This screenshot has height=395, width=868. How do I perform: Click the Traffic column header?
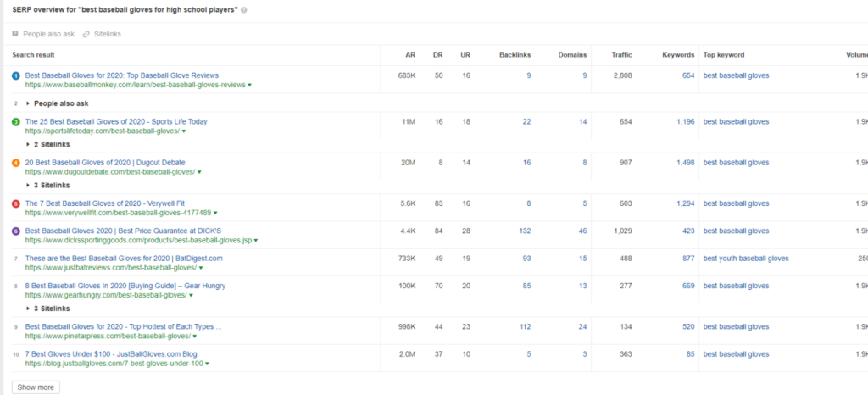tap(621, 55)
